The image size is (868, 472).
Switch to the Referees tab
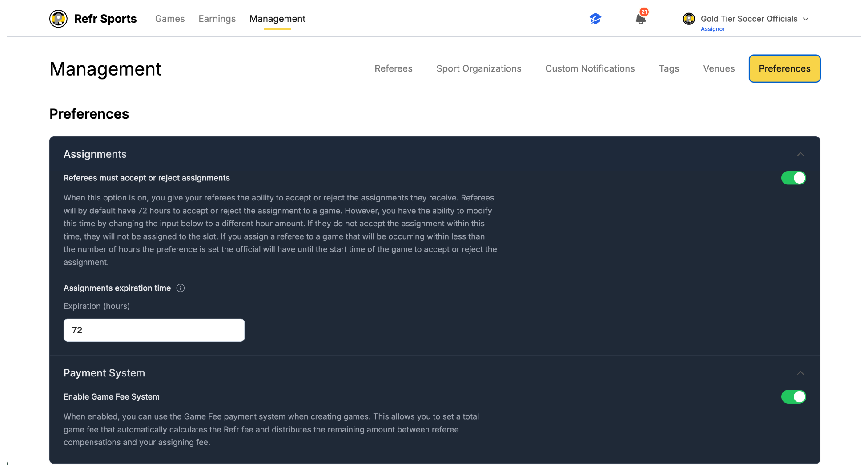394,68
